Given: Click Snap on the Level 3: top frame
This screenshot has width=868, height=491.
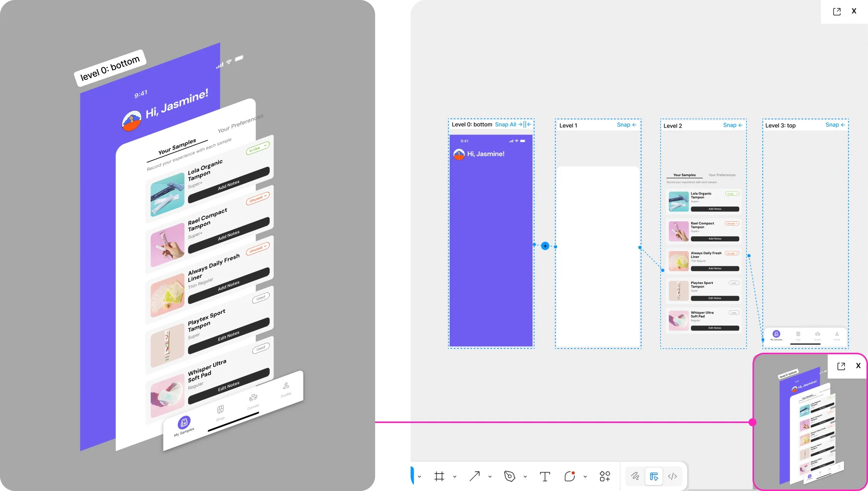Looking at the screenshot, I should (x=832, y=125).
